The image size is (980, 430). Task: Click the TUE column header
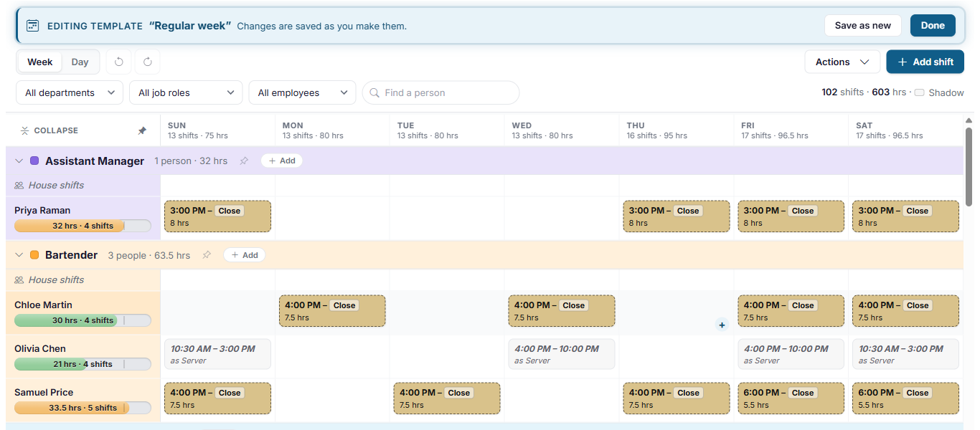point(447,130)
